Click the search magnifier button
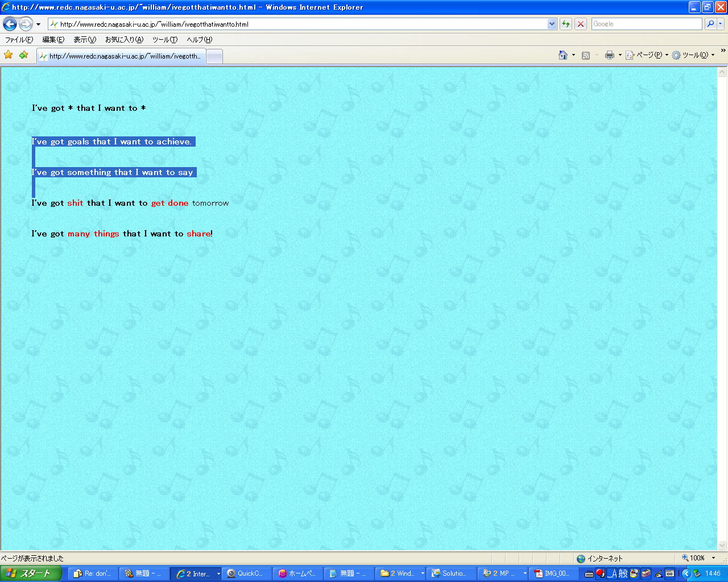728x582 pixels. pos(710,24)
